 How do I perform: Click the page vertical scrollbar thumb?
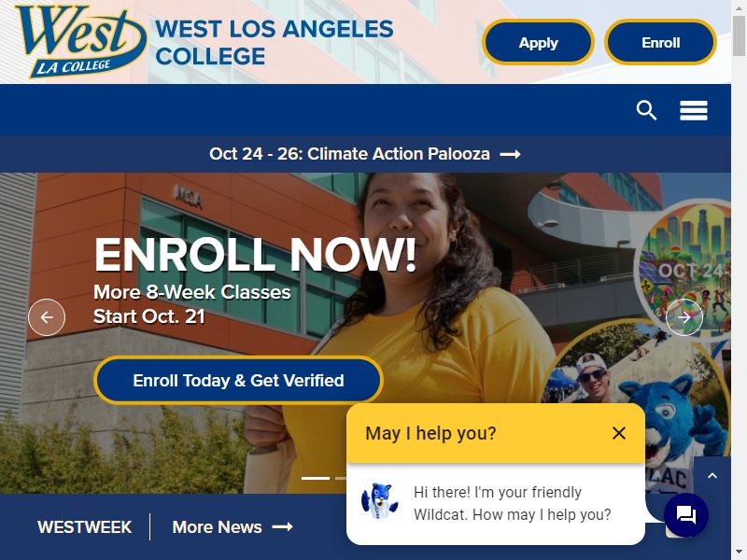click(739, 36)
